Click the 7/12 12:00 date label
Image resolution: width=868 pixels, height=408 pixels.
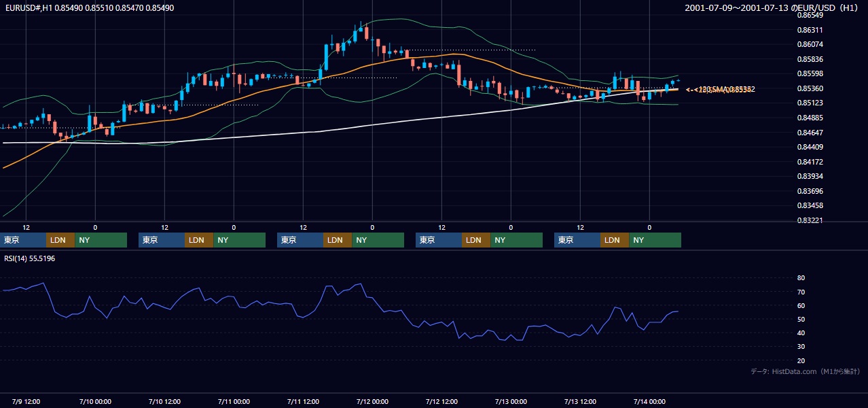tap(442, 401)
